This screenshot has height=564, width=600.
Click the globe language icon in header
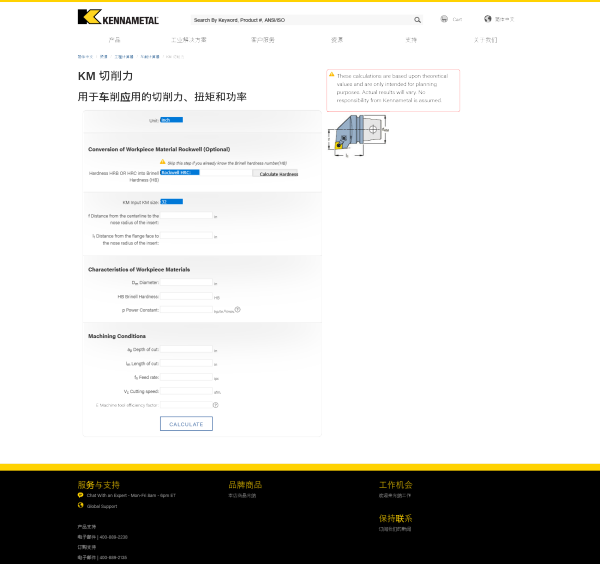click(x=488, y=19)
